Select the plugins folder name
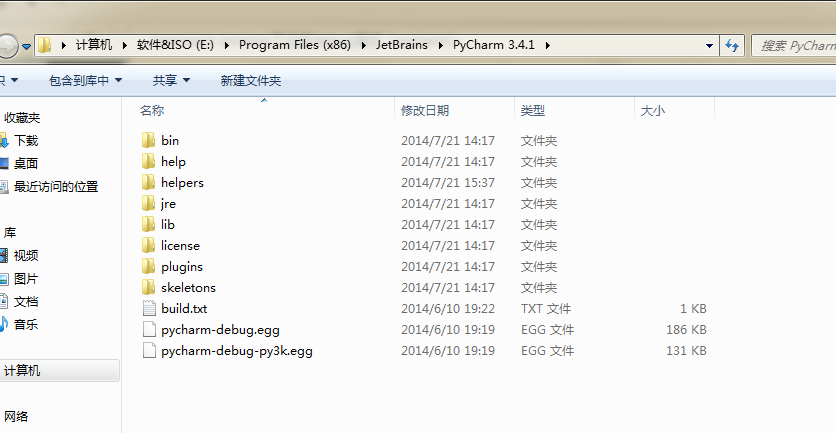 (182, 267)
